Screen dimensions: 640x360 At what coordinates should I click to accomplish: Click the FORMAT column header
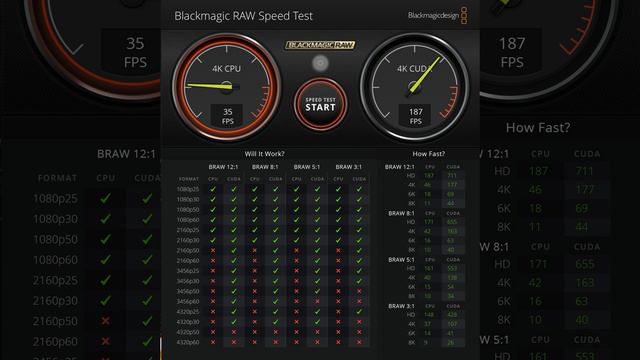(189, 179)
